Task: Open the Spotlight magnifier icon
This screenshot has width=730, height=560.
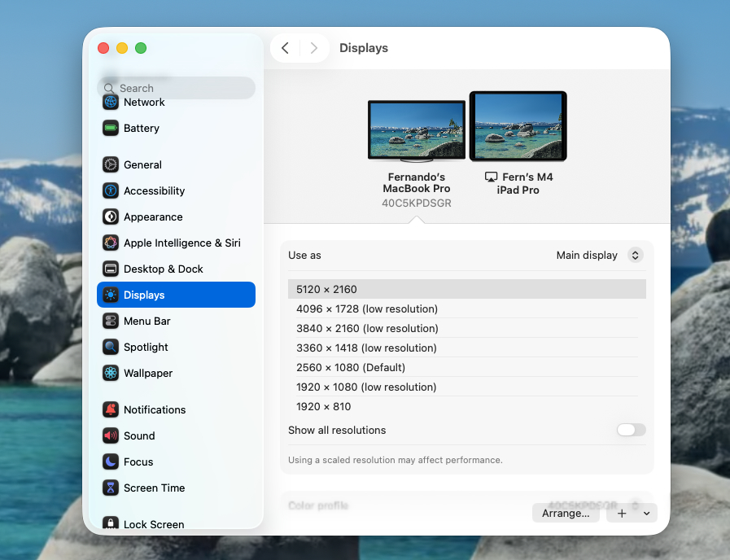Action: pyautogui.click(x=111, y=347)
